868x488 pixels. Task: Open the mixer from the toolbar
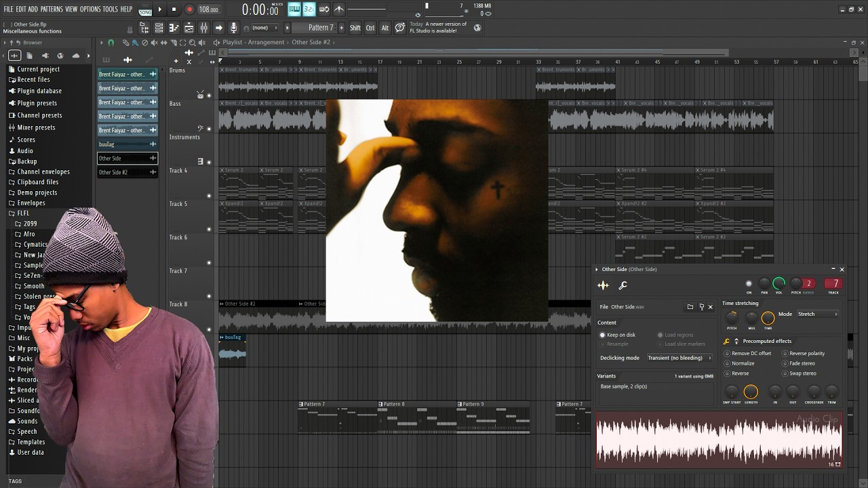(x=203, y=28)
